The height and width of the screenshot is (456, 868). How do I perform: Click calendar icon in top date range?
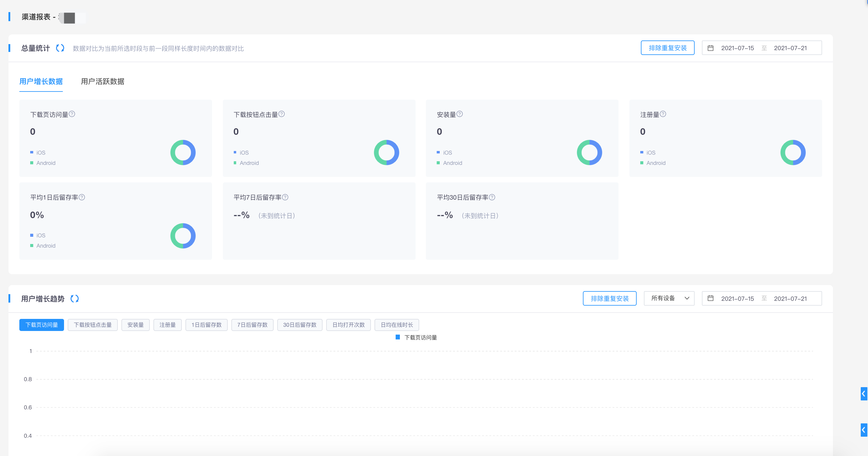[710, 48]
